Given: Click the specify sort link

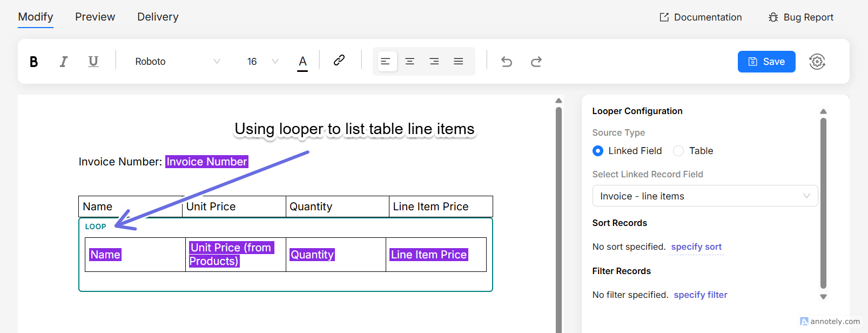Looking at the screenshot, I should 696,247.
